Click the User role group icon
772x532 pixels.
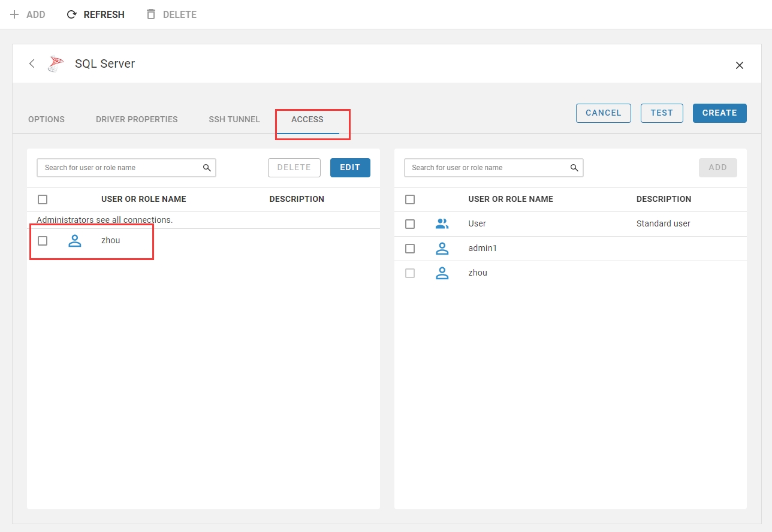click(x=442, y=223)
